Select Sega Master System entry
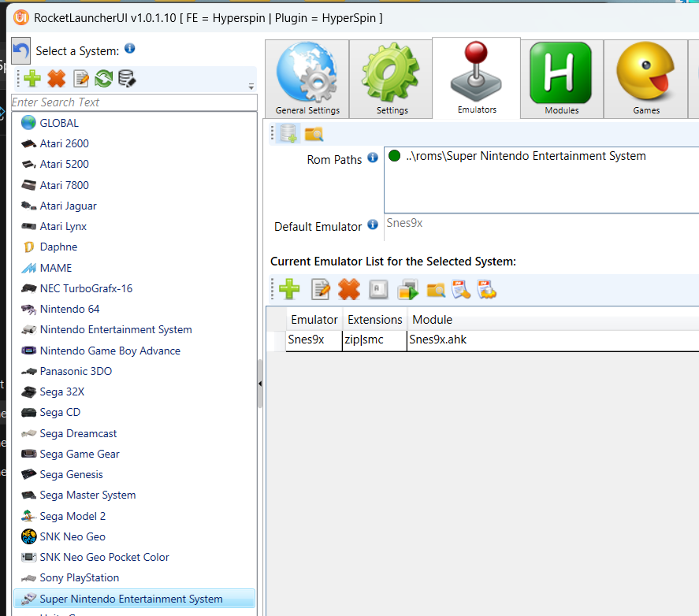Screen dimensions: 699x616 point(134,495)
